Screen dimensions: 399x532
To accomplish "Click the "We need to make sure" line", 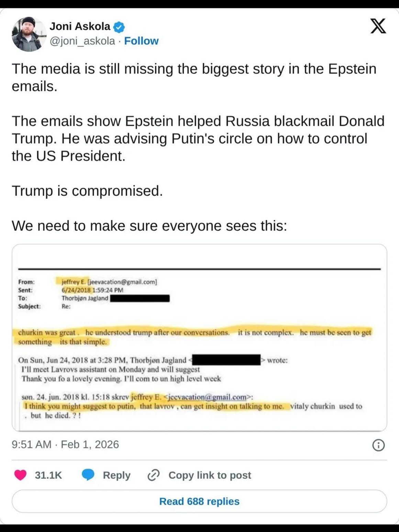I will (149, 226).
